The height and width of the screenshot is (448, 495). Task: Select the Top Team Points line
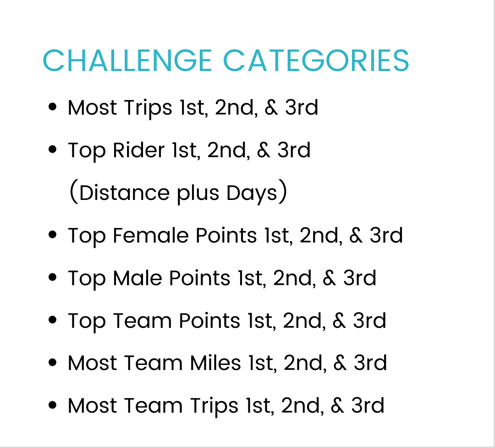227,321
